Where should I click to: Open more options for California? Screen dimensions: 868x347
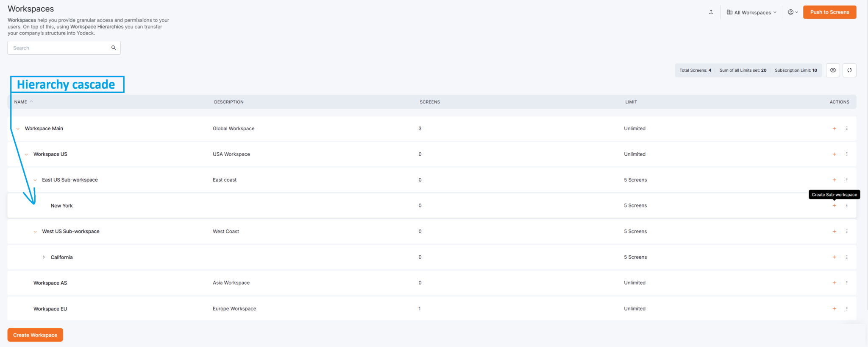pos(847,257)
